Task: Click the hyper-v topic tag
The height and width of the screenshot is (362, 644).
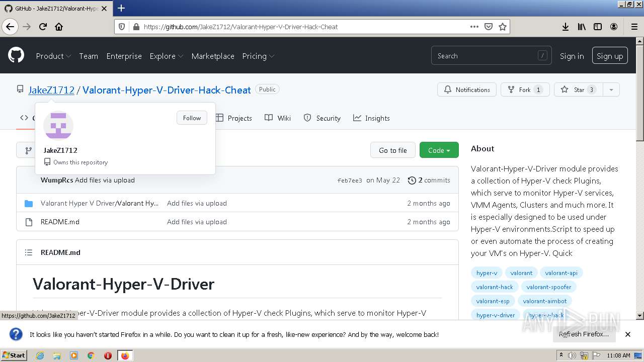Action: click(487, 273)
